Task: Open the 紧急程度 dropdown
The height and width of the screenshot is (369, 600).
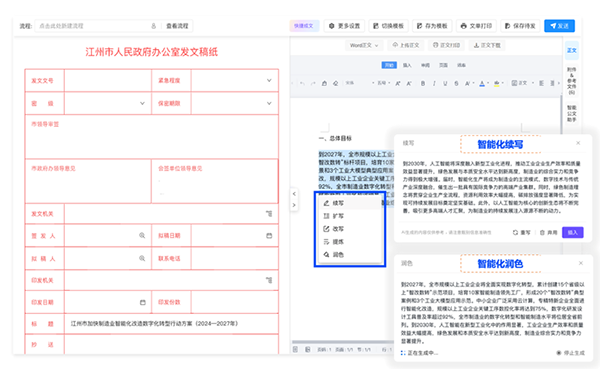Action: [235, 80]
